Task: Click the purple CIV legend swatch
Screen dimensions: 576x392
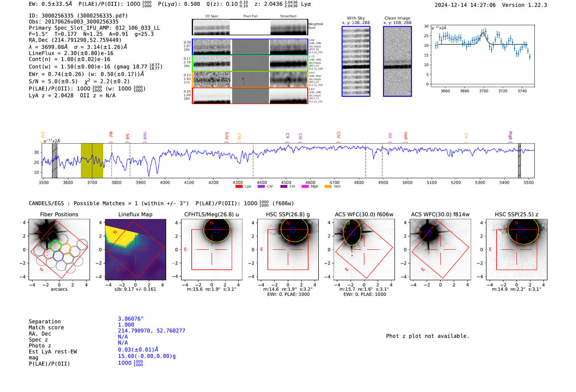Action: (x=261, y=186)
